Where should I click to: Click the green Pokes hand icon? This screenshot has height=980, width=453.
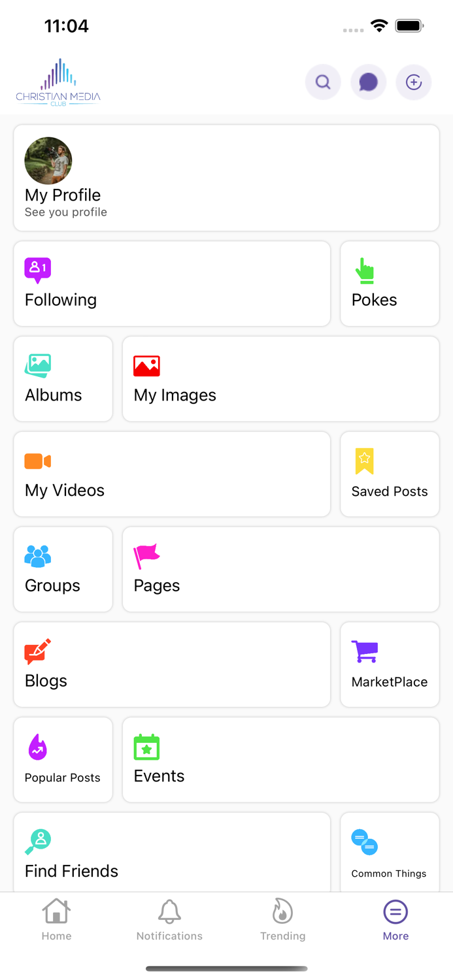[x=365, y=270]
